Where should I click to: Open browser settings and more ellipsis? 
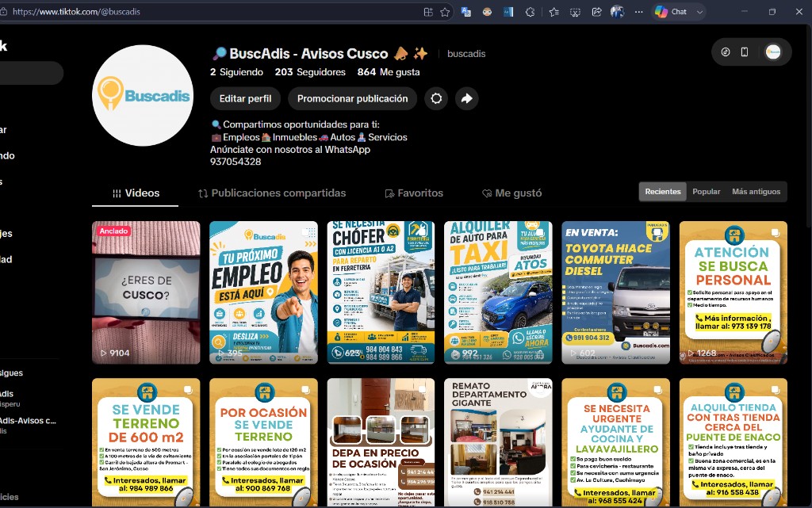(639, 12)
